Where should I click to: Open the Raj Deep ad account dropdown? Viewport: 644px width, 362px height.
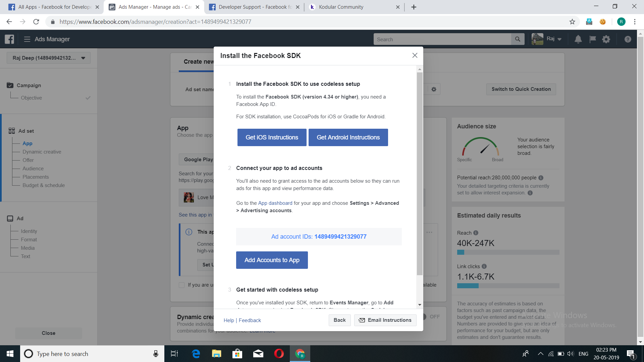(x=49, y=58)
